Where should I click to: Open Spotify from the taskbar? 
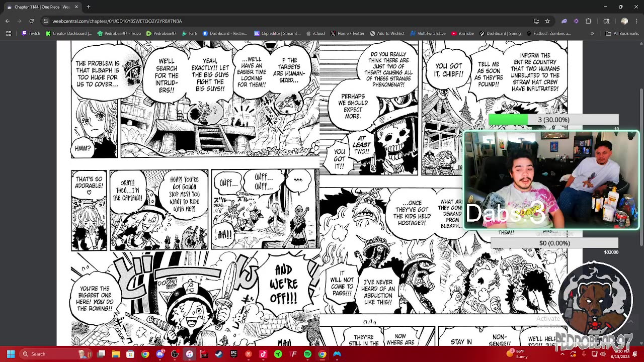[x=307, y=354]
